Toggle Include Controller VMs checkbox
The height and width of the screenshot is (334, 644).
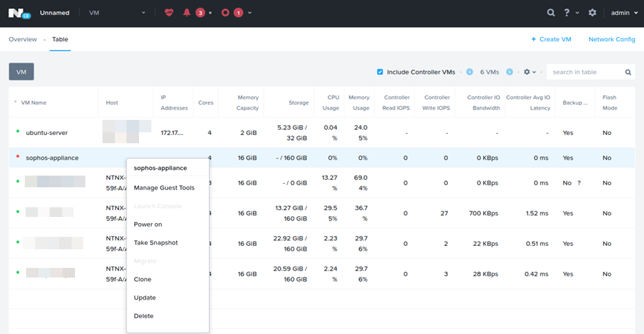tap(380, 72)
